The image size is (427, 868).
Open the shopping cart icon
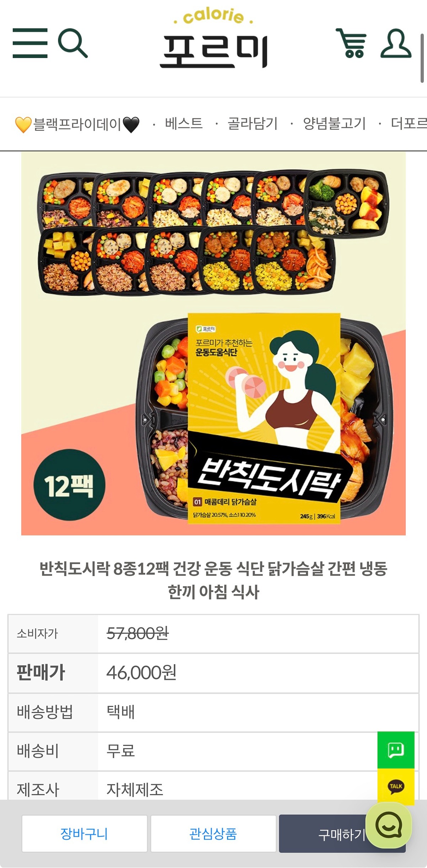click(352, 43)
